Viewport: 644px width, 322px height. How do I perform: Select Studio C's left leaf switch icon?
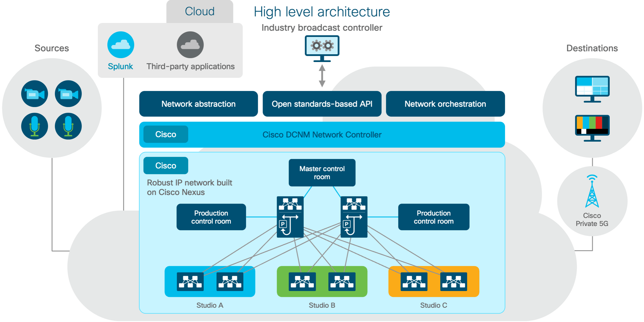pos(414,281)
